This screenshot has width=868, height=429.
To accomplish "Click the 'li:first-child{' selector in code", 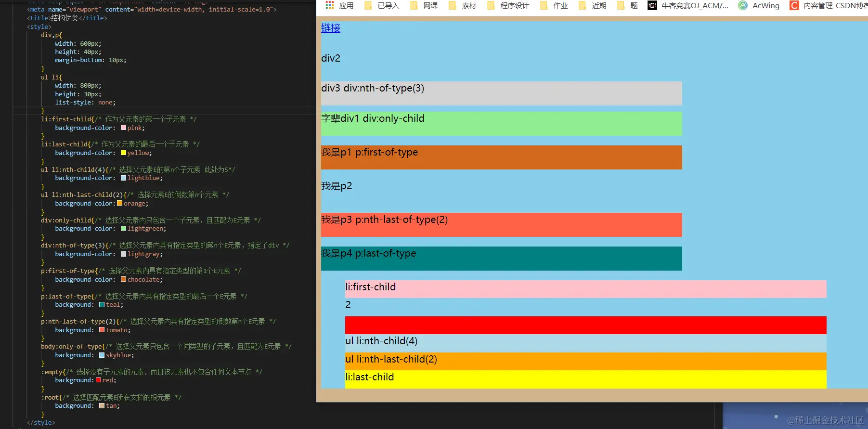I will point(68,119).
